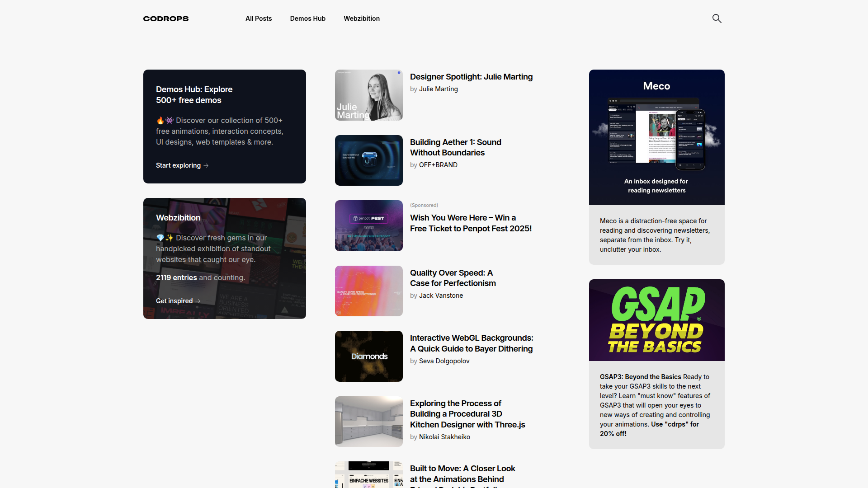The width and height of the screenshot is (868, 488).
Task: Click the 'GSAP3: Beyond the Basics' ad text
Action: pyautogui.click(x=655, y=405)
